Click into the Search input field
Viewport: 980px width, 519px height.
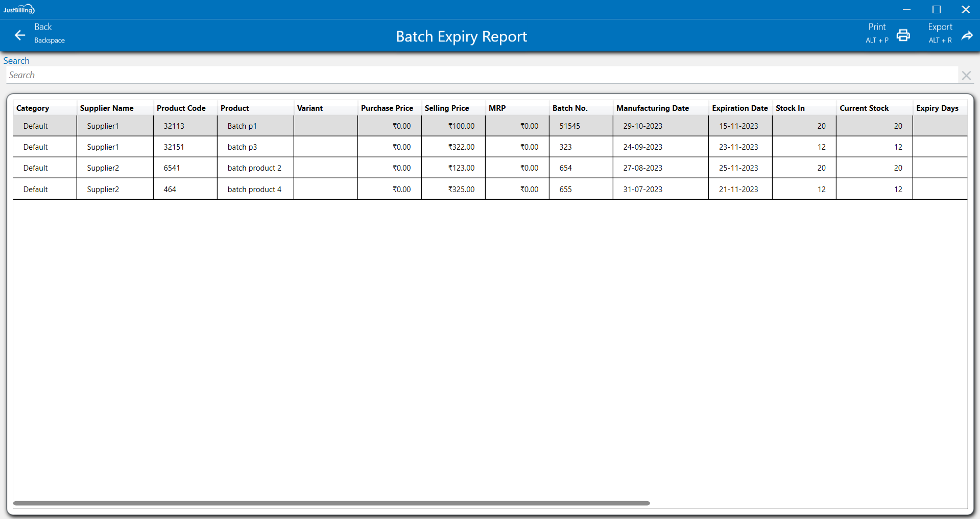(480, 75)
